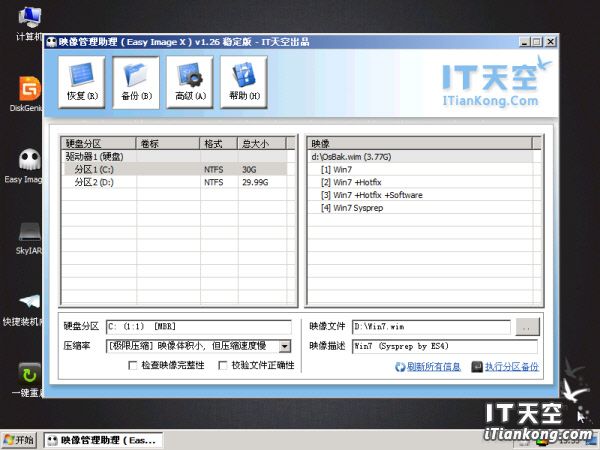Viewport: 600px width, 450px height.
Task: Expand the 压缩率 compression dropdown
Action: coord(284,347)
